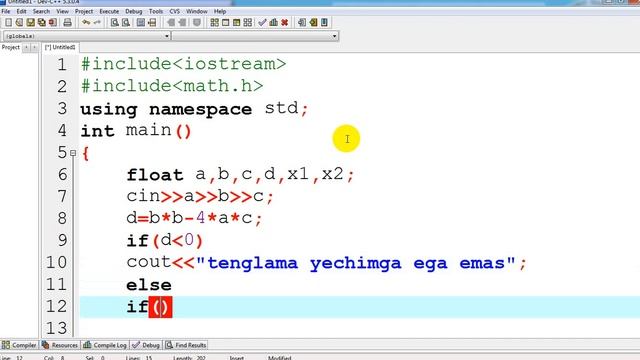Click the 'd=b*b-4*a*c;' line
The height and width of the screenshot is (360, 640).
pos(194,218)
